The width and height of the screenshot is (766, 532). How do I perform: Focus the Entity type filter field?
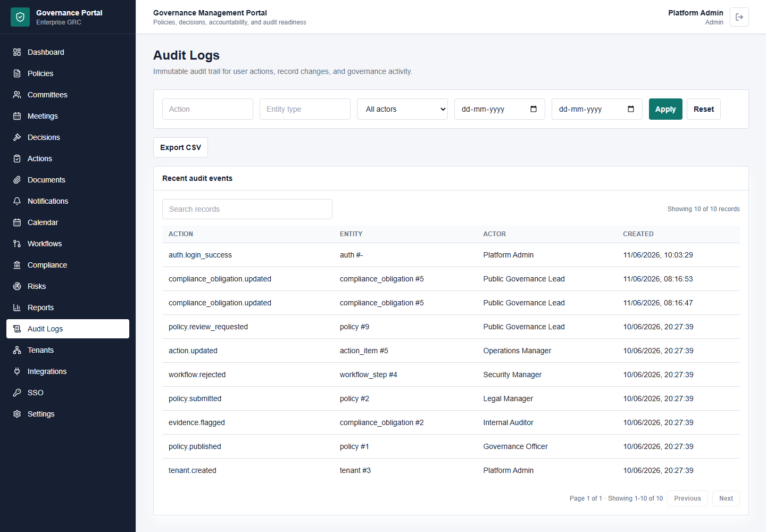pyautogui.click(x=305, y=109)
